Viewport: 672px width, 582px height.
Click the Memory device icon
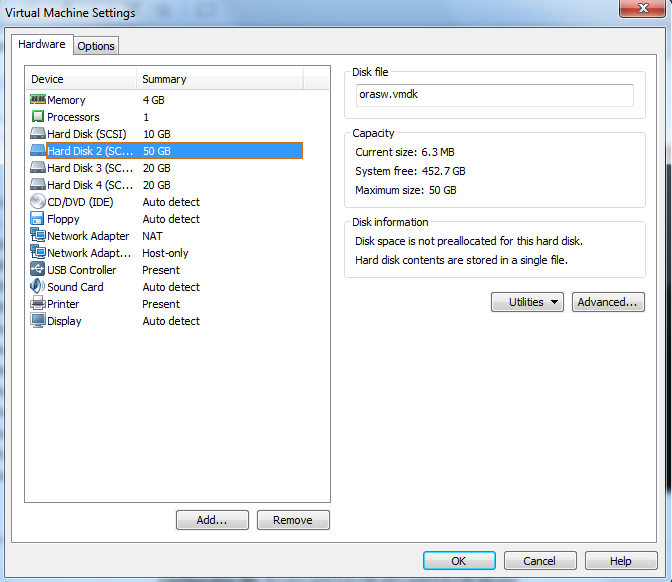38,100
